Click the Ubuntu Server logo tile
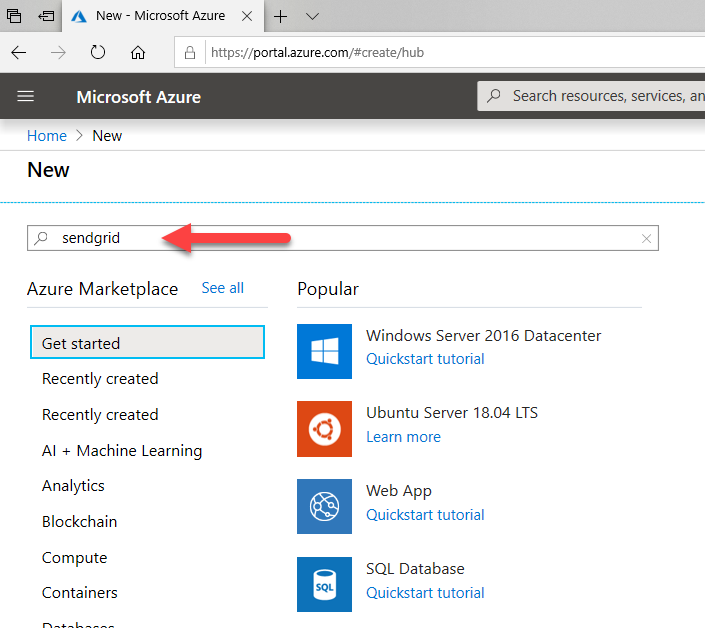Screen dimensions: 705x628 coord(324,429)
